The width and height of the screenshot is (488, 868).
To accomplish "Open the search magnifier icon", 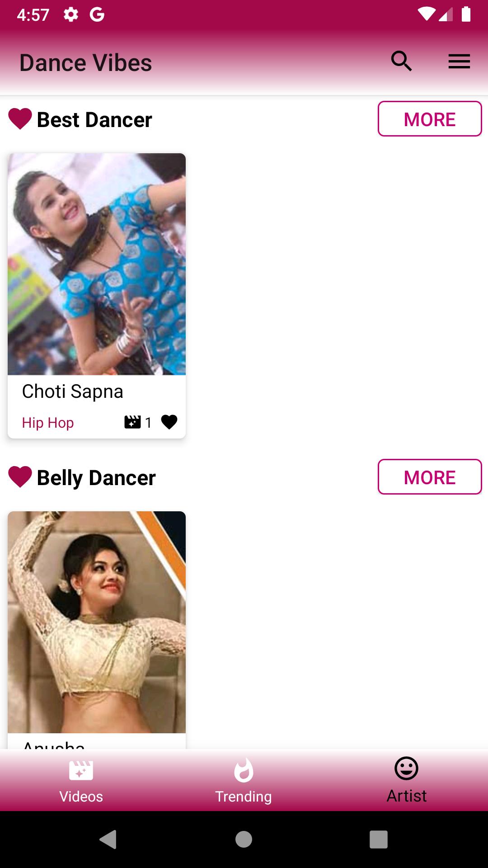I will point(401,61).
